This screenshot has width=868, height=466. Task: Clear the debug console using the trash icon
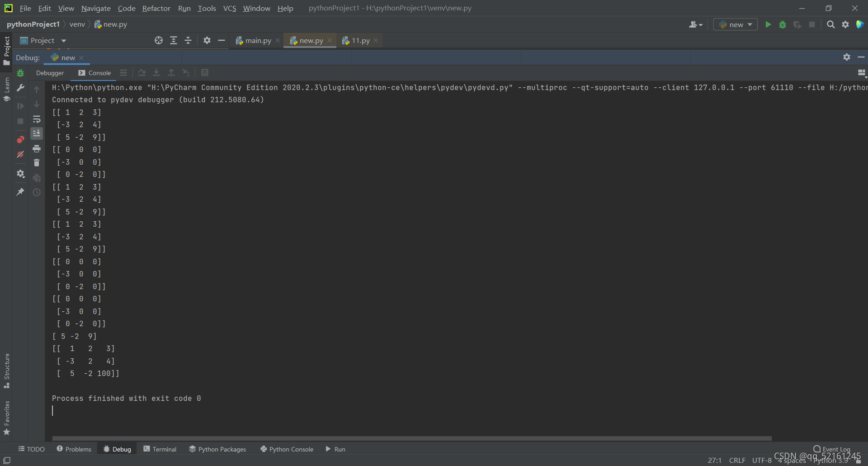37,162
